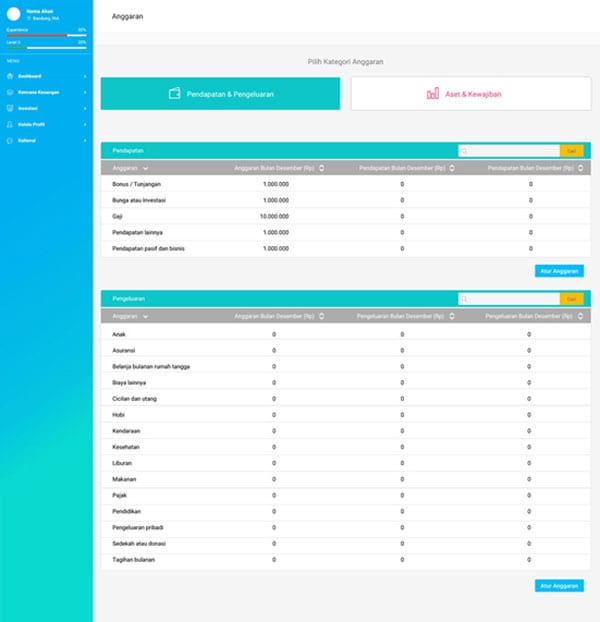Click the Referral sidebar icon
The height and width of the screenshot is (622, 600).
click(9, 140)
